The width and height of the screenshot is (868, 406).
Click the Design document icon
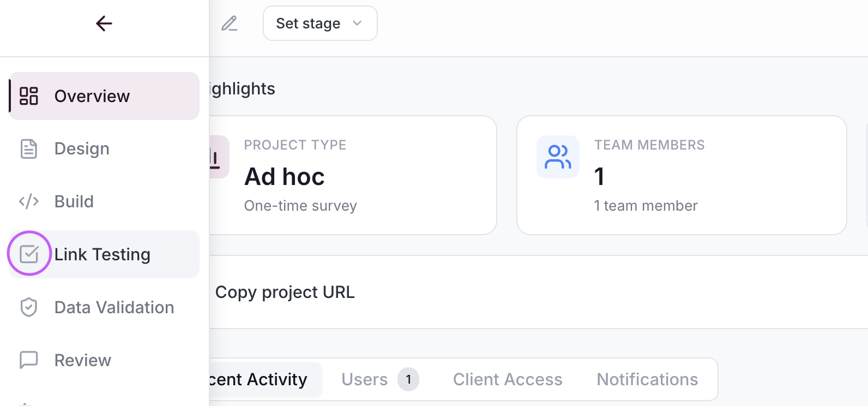point(29,149)
